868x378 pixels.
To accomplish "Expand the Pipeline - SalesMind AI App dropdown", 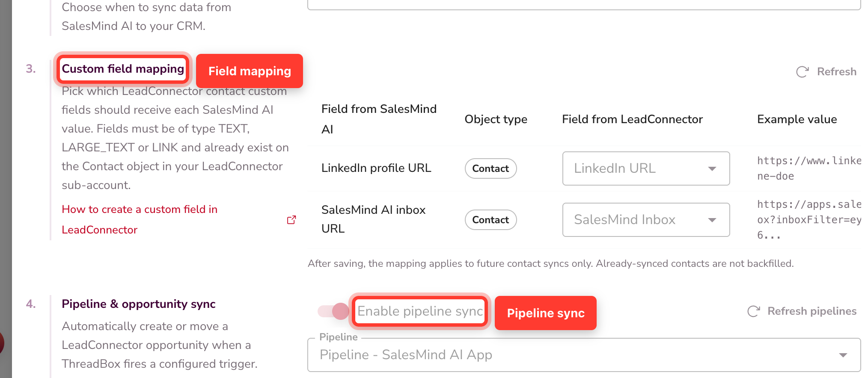I will [x=584, y=355].
